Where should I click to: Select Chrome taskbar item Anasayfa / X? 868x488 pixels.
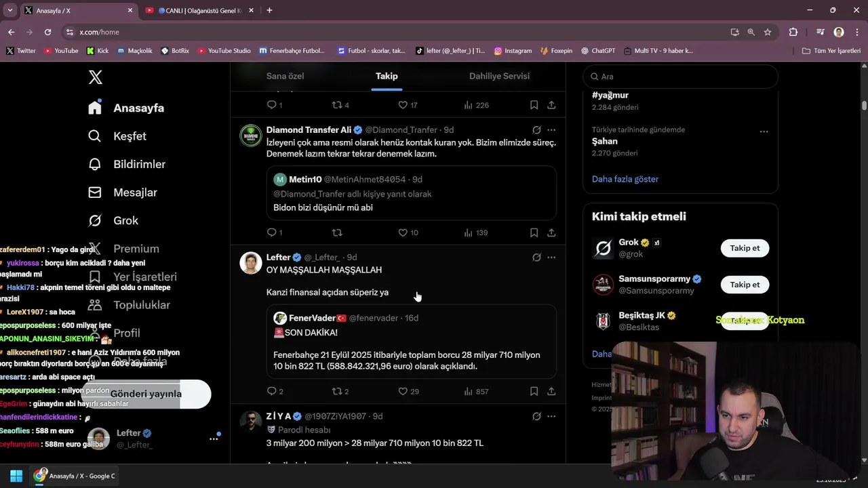pyautogui.click(x=75, y=476)
